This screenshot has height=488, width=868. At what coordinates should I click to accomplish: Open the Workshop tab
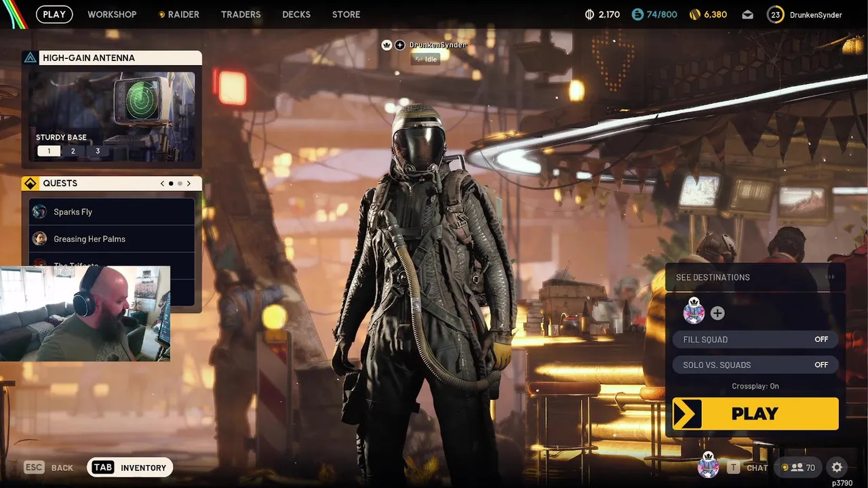112,14
